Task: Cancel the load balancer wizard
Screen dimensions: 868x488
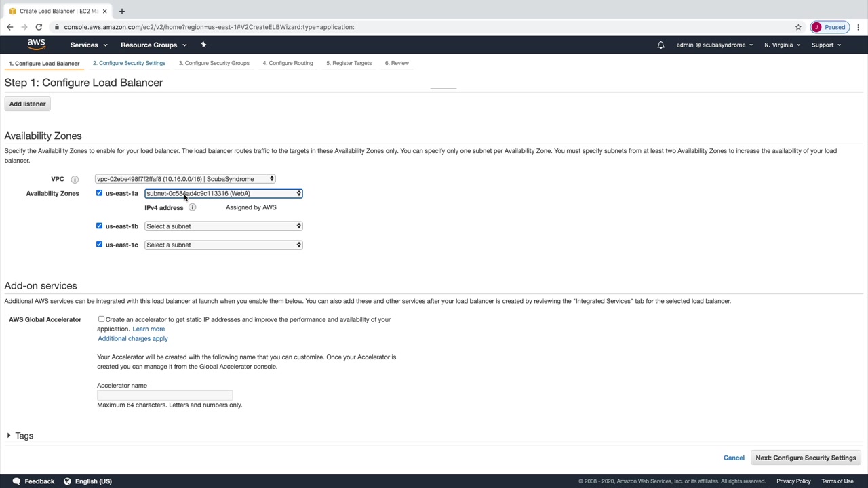Action: (734, 457)
